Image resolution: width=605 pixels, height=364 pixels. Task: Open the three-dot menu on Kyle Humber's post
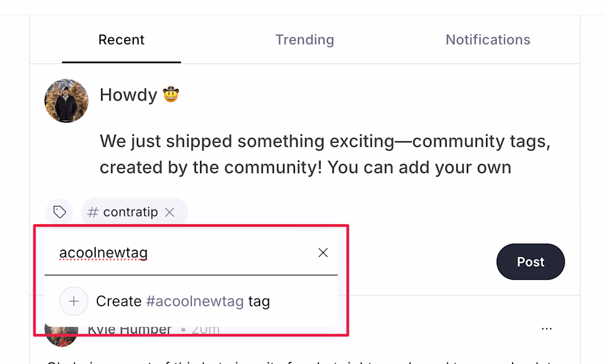[546, 329]
